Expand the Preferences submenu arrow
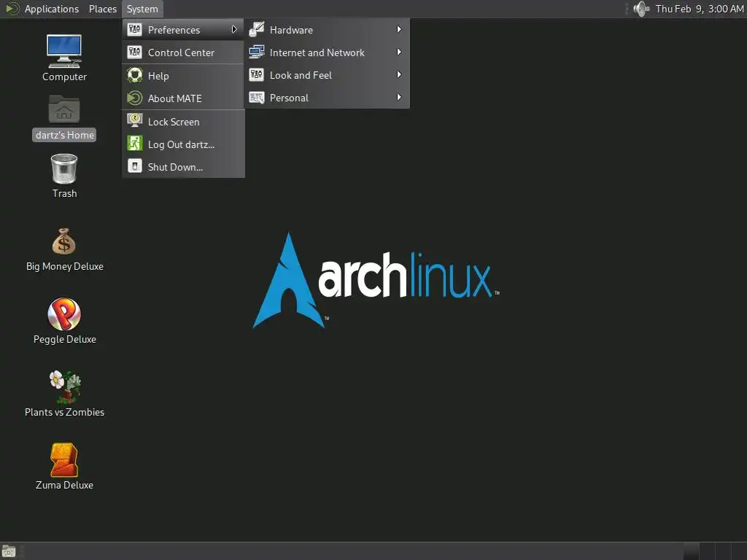Image resolution: width=747 pixels, height=560 pixels. point(234,29)
